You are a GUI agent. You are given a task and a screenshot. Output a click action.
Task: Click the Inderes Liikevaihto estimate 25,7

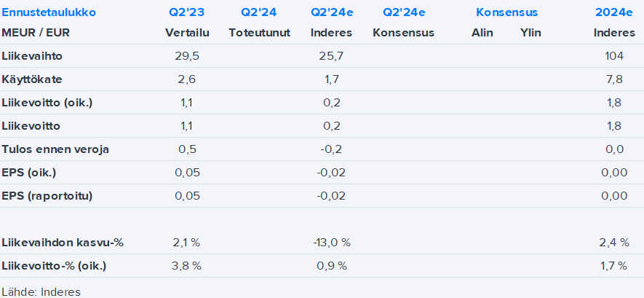(x=331, y=55)
